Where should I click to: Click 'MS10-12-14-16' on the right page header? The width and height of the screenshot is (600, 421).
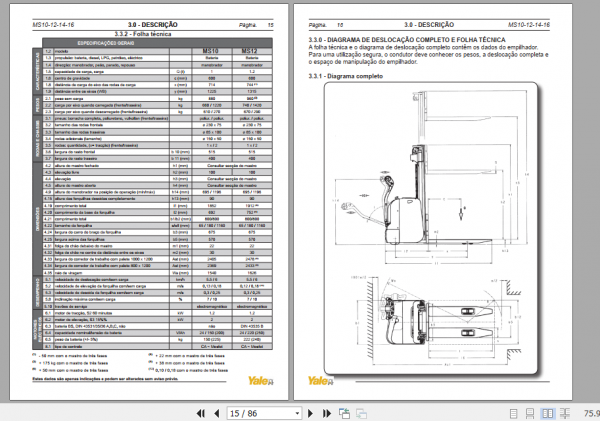coord(528,25)
